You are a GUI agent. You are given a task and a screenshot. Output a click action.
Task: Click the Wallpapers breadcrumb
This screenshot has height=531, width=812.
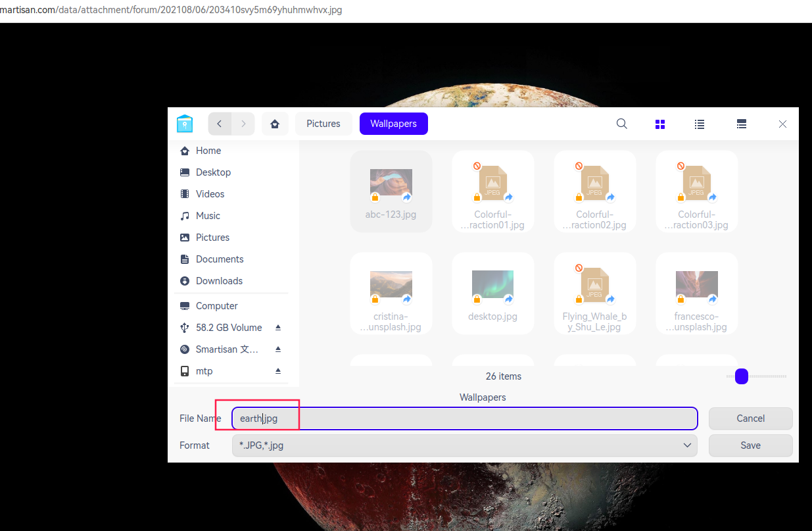pyautogui.click(x=394, y=124)
